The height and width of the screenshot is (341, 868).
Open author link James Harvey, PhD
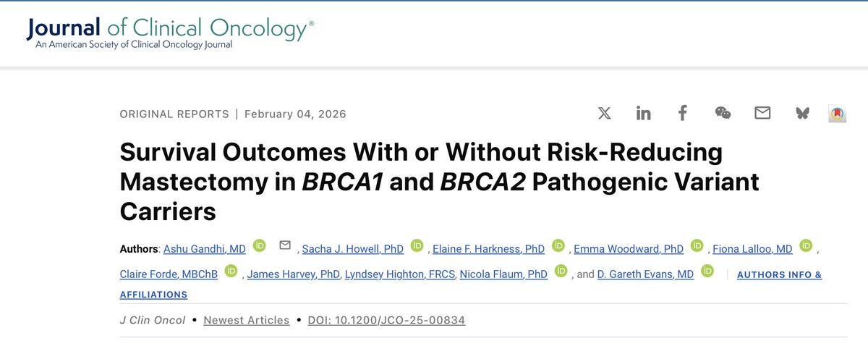(294, 274)
